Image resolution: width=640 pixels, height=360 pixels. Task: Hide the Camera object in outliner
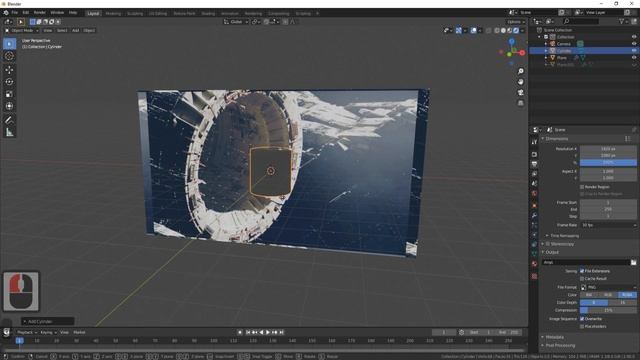634,44
